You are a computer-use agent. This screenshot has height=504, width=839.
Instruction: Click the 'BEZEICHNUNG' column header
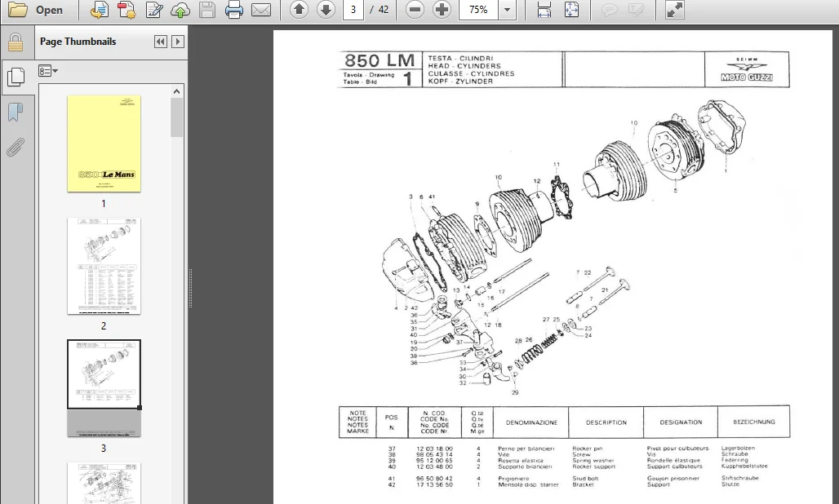click(754, 422)
